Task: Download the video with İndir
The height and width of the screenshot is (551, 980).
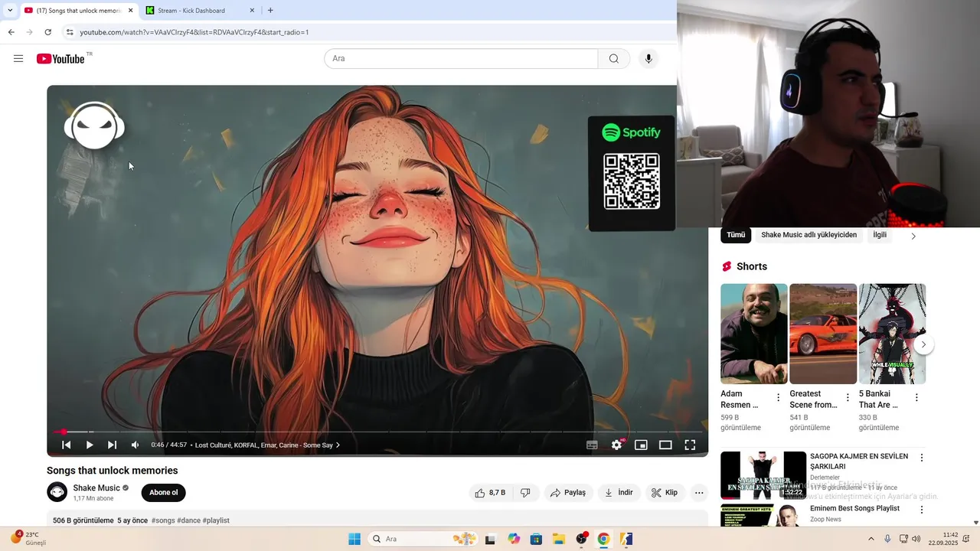Action: pos(619,493)
